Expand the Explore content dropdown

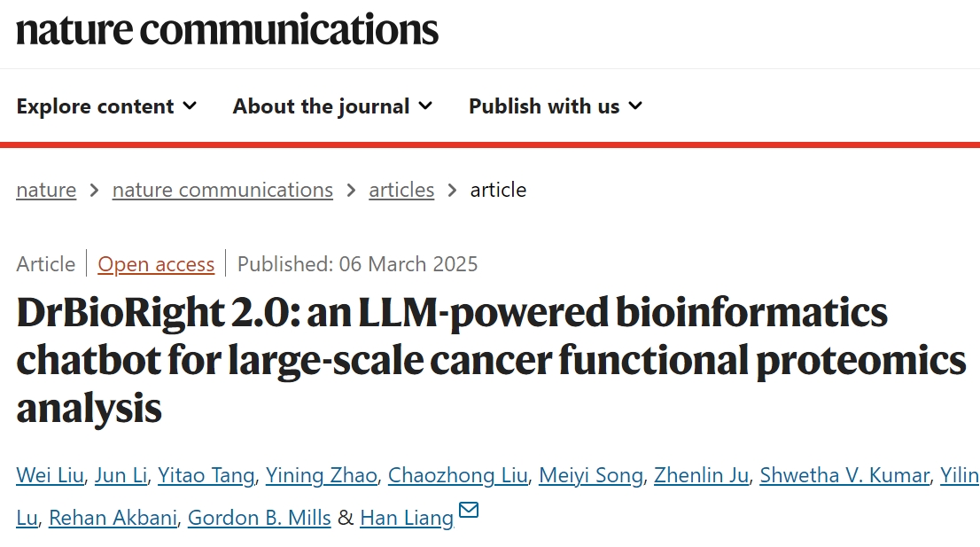tap(106, 106)
